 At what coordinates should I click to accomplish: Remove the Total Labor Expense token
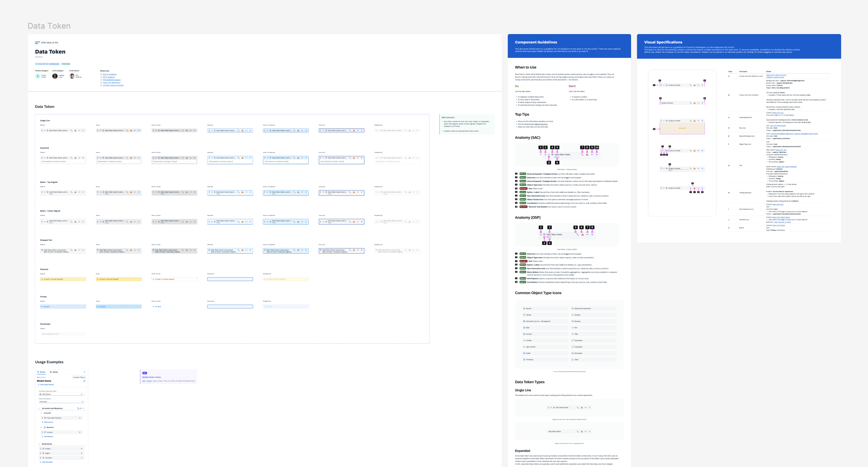click(80, 418)
